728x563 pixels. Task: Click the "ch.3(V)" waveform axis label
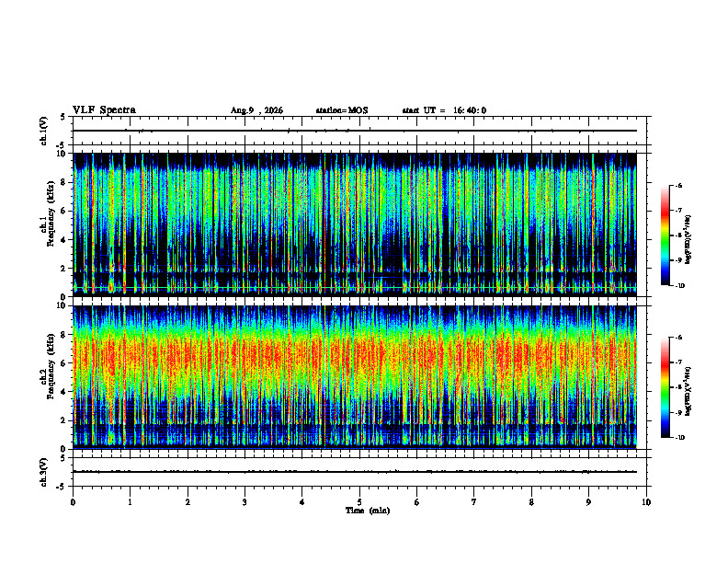pos(44,472)
